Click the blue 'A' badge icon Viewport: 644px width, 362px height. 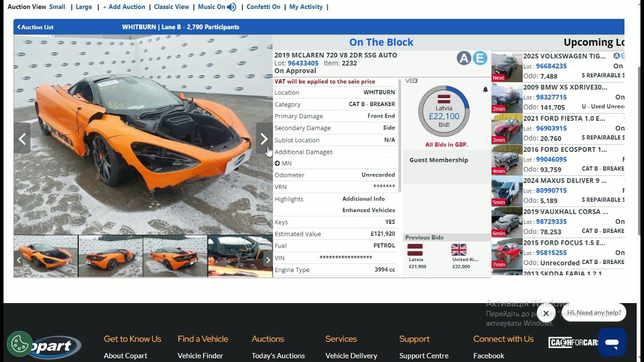tap(464, 58)
